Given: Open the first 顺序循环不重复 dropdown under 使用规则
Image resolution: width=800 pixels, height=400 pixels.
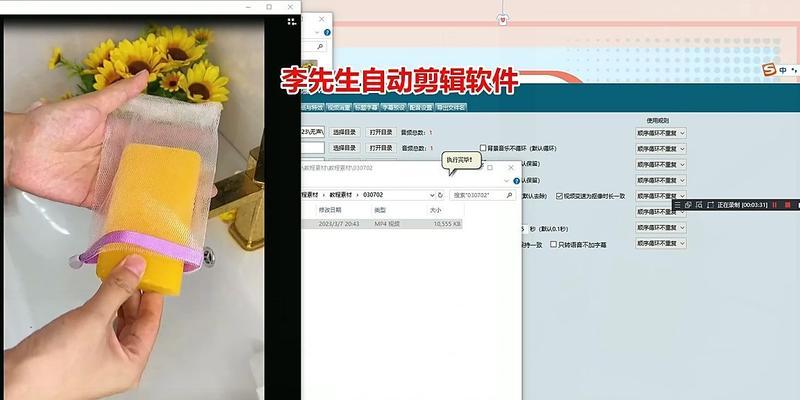Looking at the screenshot, I should coord(661,133).
